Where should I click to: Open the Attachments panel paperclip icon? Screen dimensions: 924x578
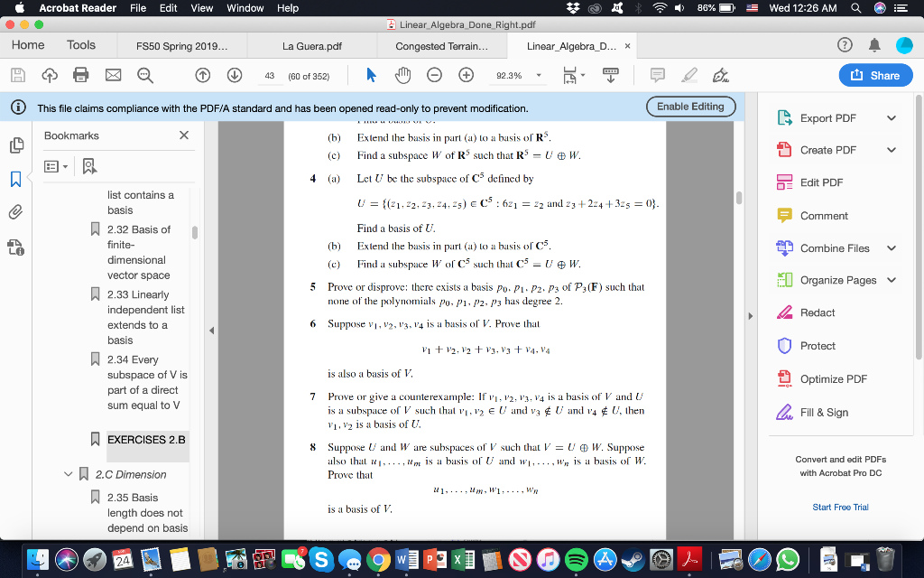pos(14,211)
